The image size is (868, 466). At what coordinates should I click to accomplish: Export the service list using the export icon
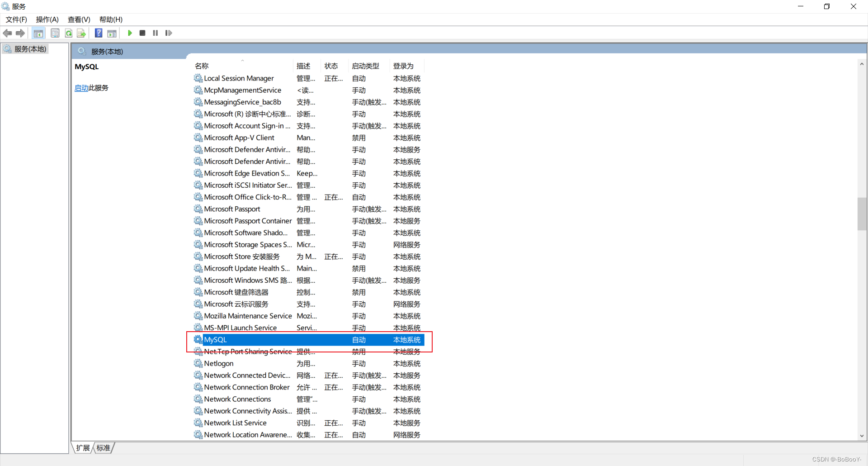coord(81,33)
